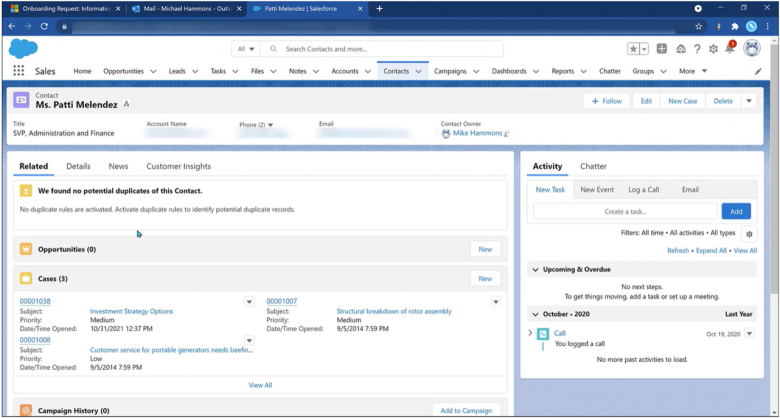Open the Dashboards nav item
Viewport: 780px width, 418px height.
(509, 71)
